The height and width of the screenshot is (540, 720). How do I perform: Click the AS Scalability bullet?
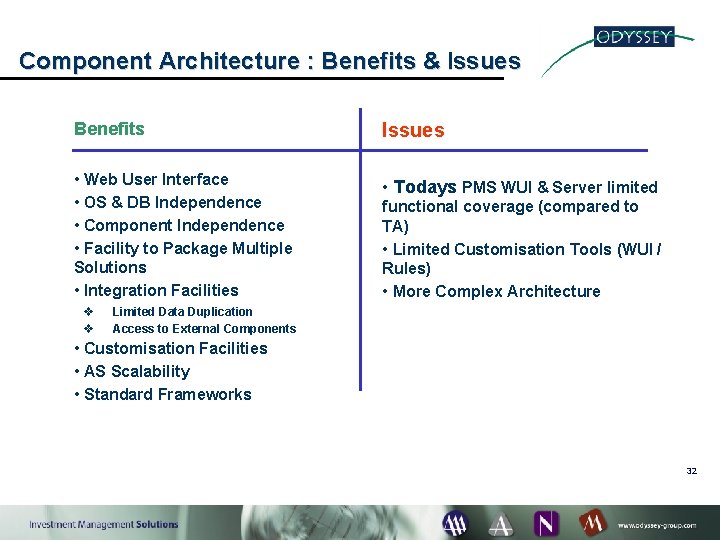coord(132,371)
